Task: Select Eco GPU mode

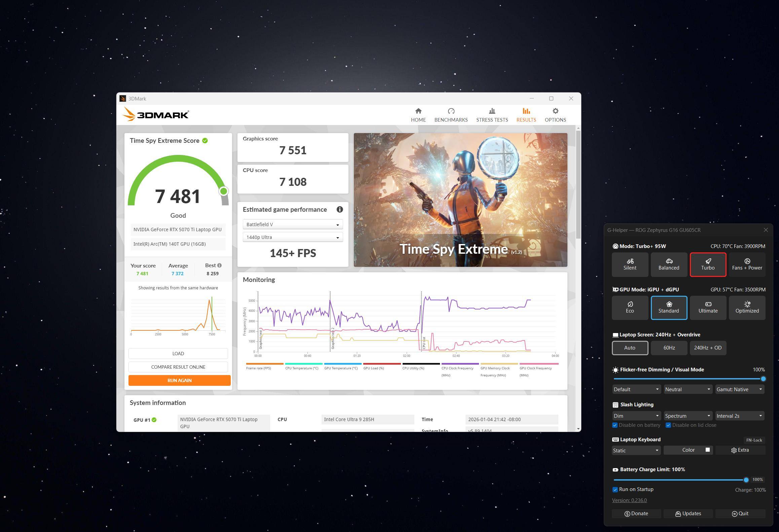Action: 630,308
